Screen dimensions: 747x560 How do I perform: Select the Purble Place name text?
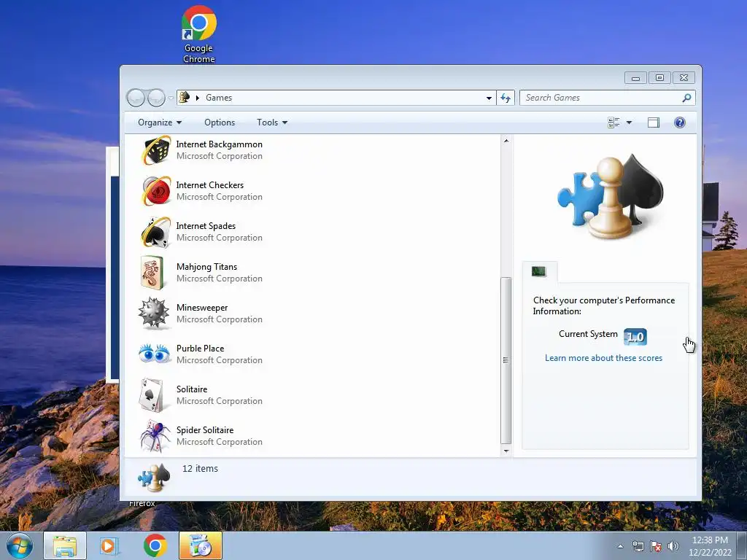coord(200,348)
